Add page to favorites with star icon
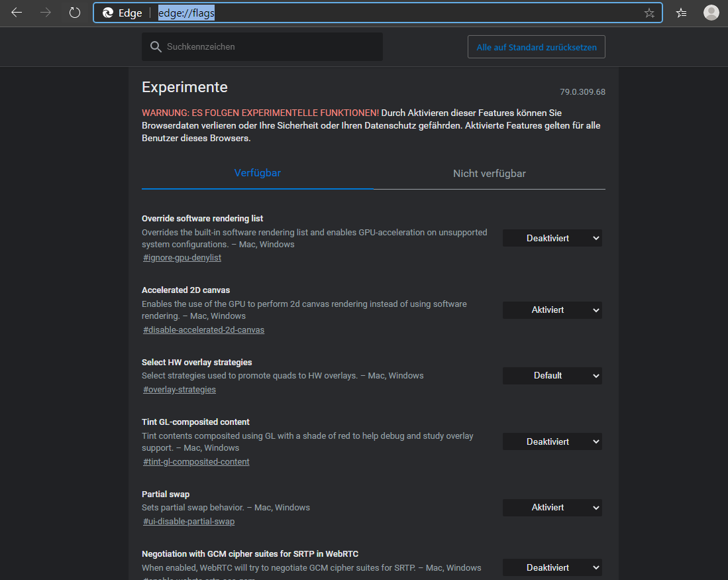 pyautogui.click(x=649, y=13)
